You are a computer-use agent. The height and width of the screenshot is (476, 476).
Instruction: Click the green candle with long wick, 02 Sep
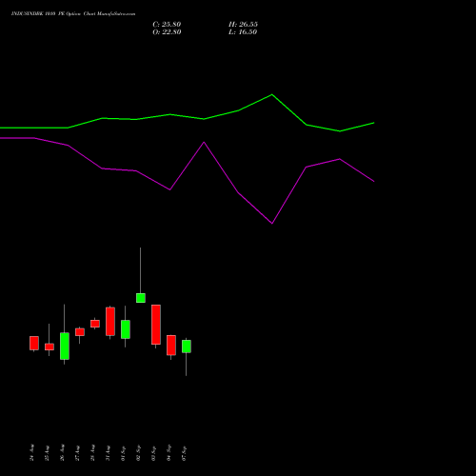141,298
